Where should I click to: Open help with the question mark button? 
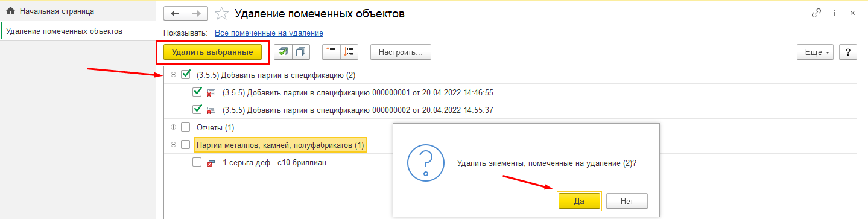click(848, 52)
